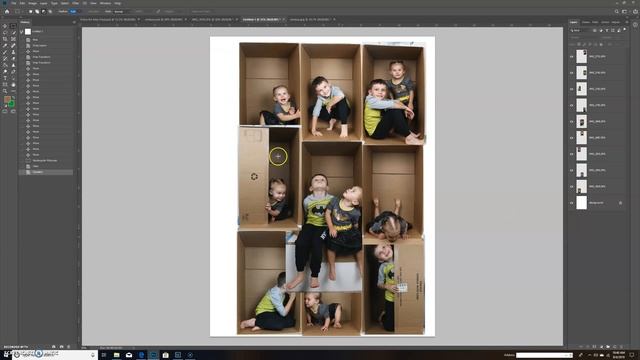Click create new layer icon in Layers panel
This screenshot has width=640, height=360.
coord(615,347)
